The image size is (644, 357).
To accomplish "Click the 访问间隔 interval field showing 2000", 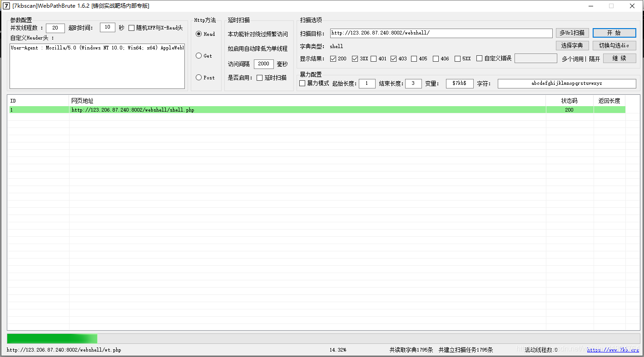I will (x=264, y=64).
